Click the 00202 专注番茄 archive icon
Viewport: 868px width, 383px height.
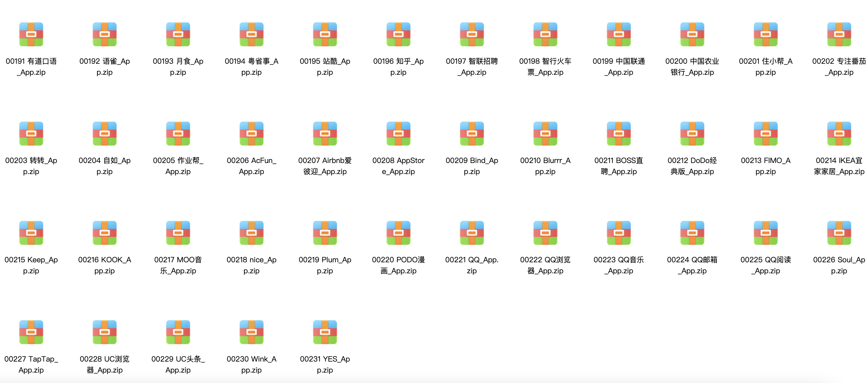(x=839, y=34)
